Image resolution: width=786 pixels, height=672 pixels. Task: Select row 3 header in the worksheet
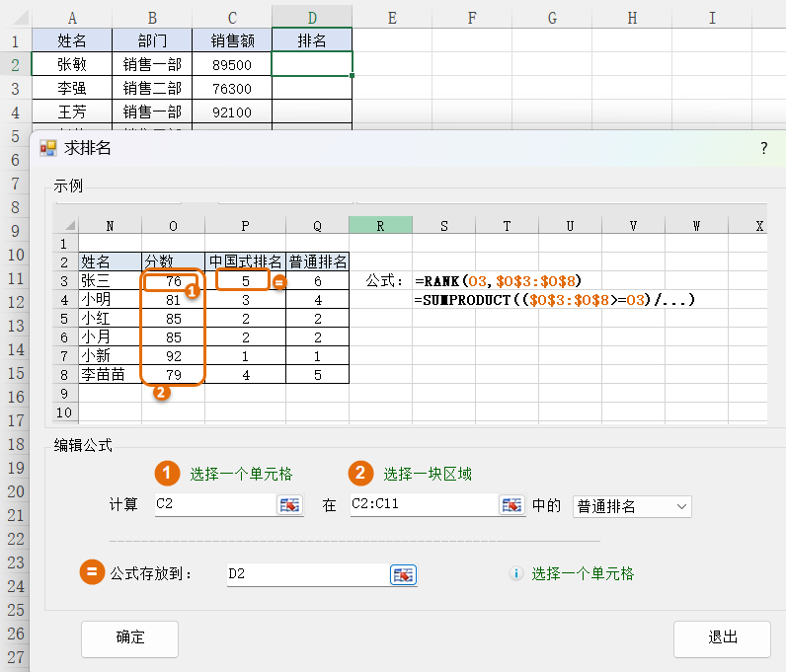coord(15,88)
